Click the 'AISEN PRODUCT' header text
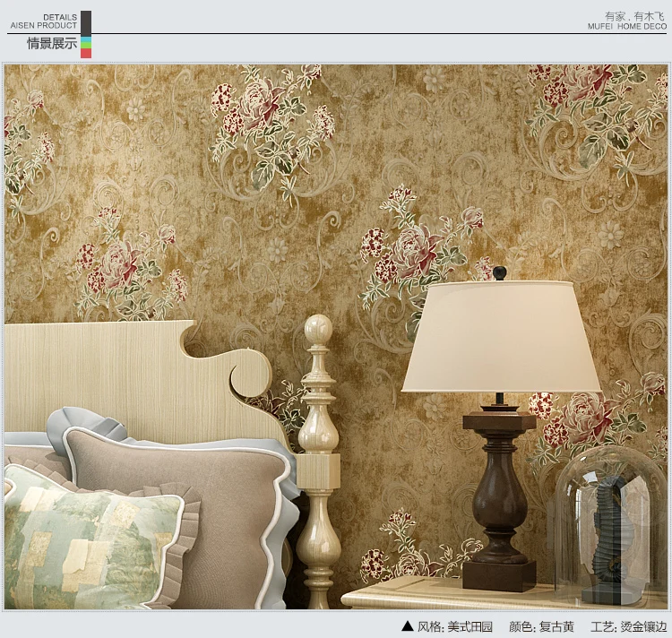 coord(44,25)
